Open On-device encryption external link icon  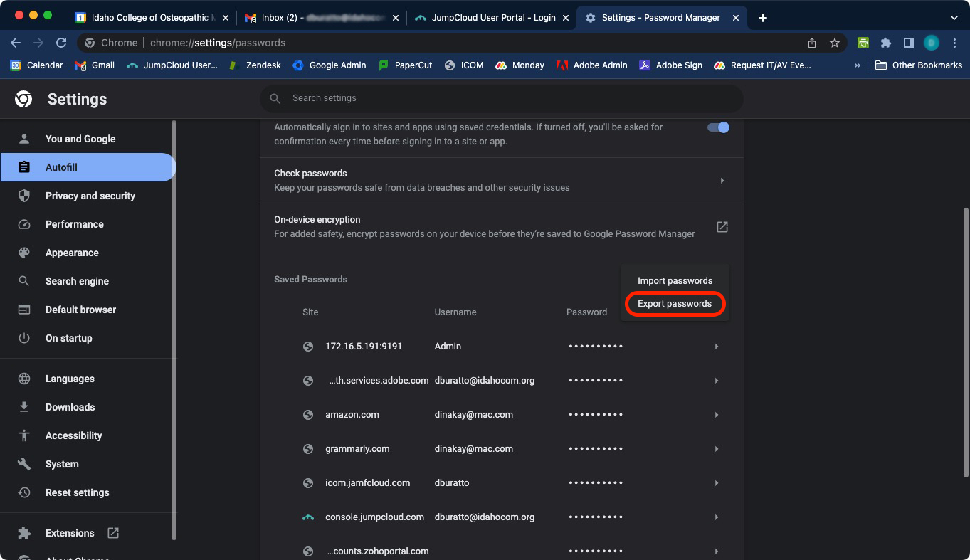pyautogui.click(x=722, y=227)
